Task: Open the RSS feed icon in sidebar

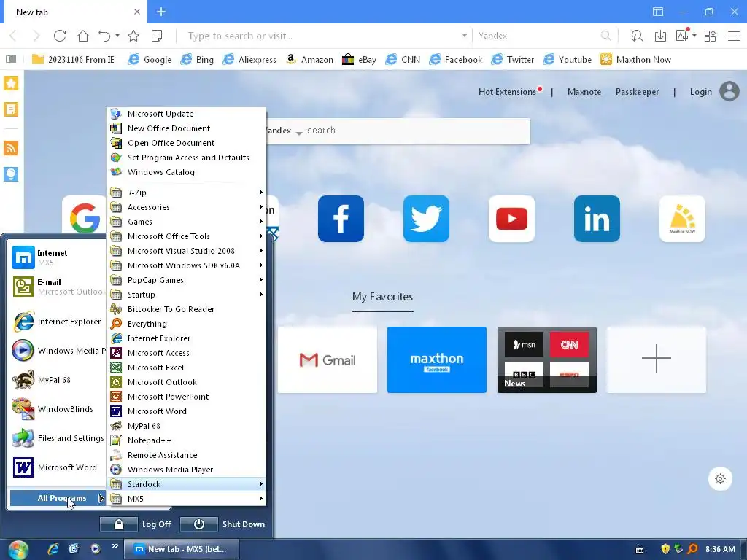Action: click(x=11, y=148)
